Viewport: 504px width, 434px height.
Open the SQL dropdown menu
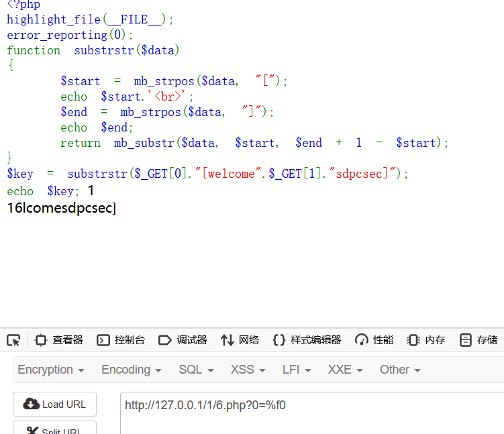196,370
